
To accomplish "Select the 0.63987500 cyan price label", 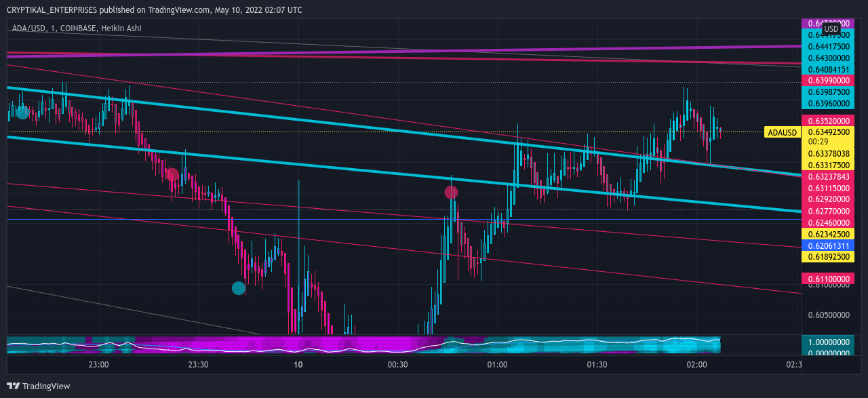I will tap(829, 92).
